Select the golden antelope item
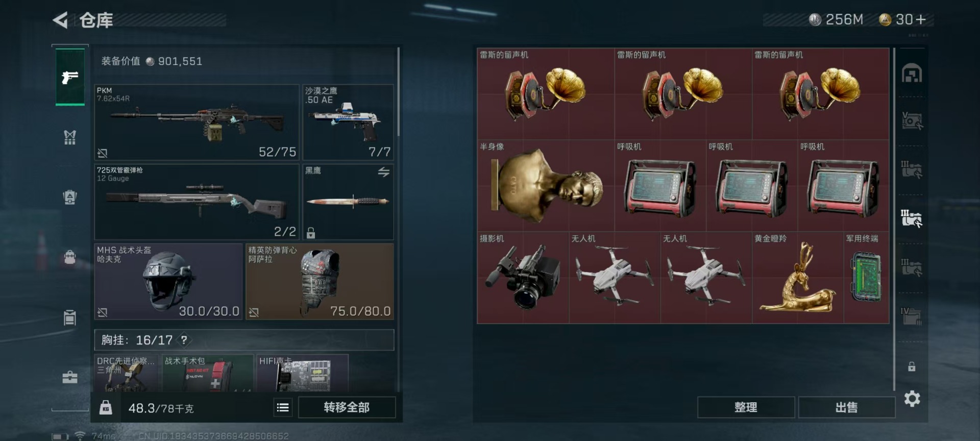The width and height of the screenshot is (980, 441). [798, 278]
